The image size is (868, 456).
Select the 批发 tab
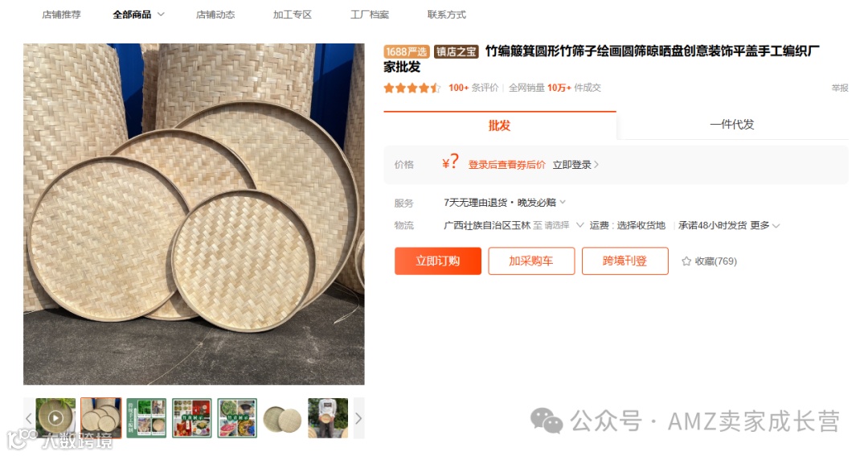499,125
